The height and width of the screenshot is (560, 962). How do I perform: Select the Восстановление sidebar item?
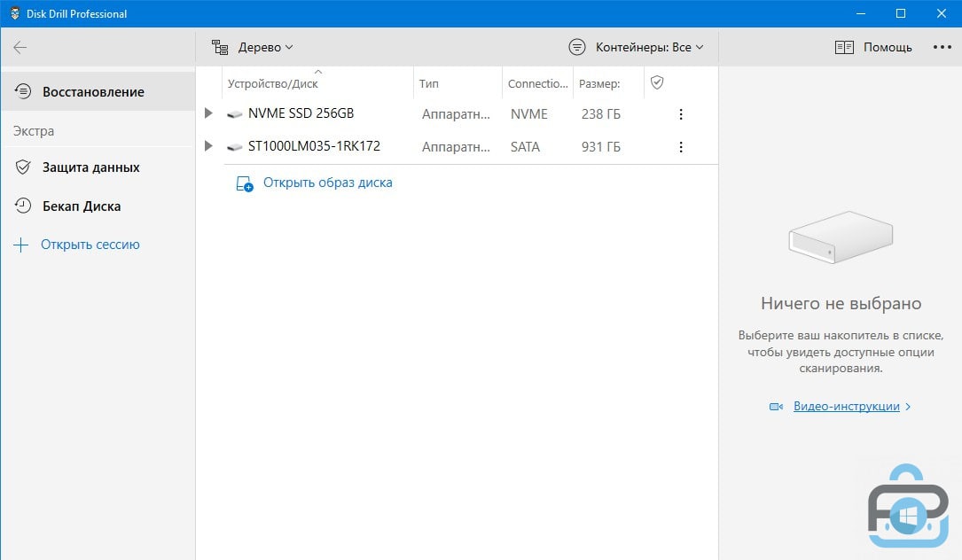click(x=93, y=92)
